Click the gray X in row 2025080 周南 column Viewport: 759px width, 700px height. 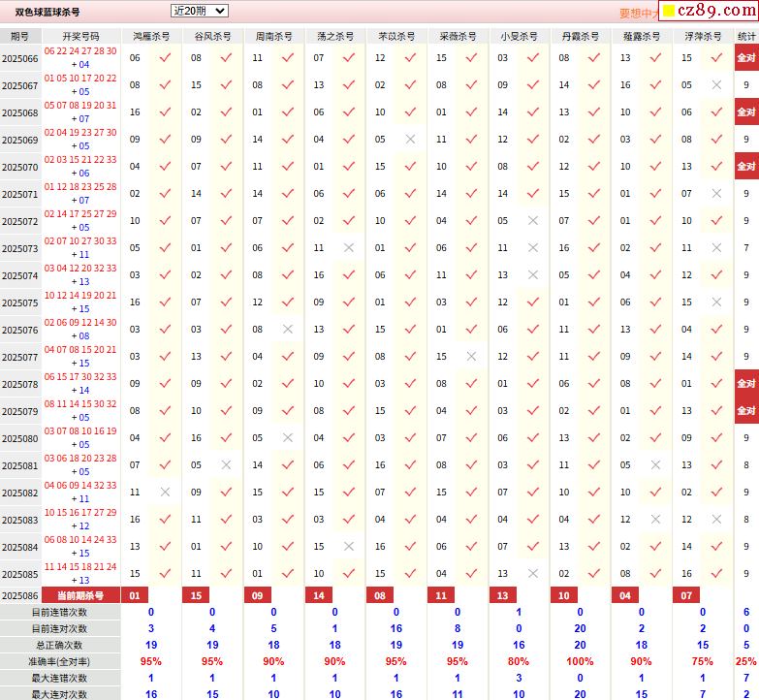288,437
